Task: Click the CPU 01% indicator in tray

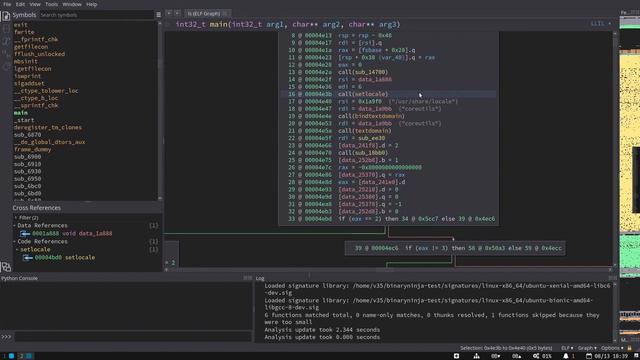Action: tap(542, 356)
